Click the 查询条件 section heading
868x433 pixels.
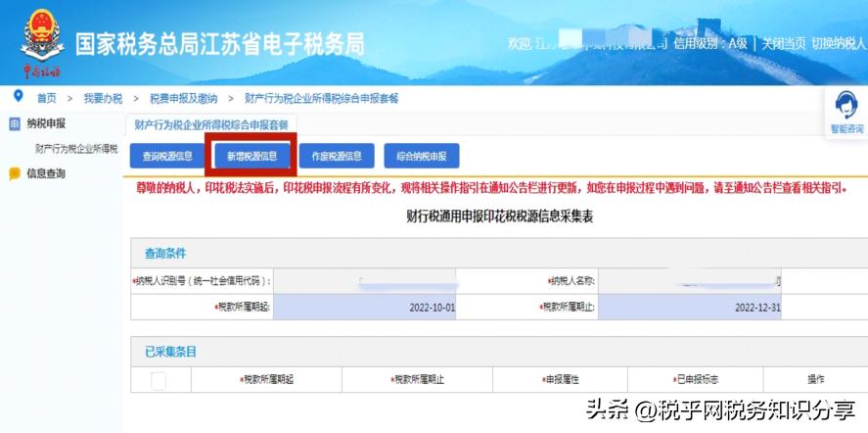(x=165, y=254)
